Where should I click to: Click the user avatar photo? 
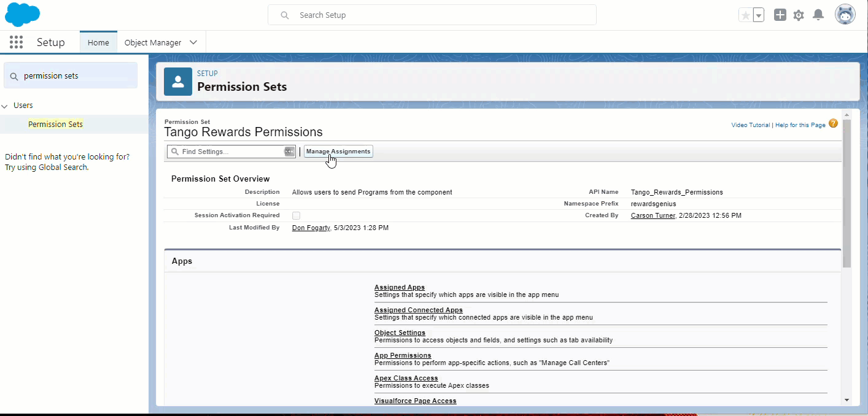845,14
